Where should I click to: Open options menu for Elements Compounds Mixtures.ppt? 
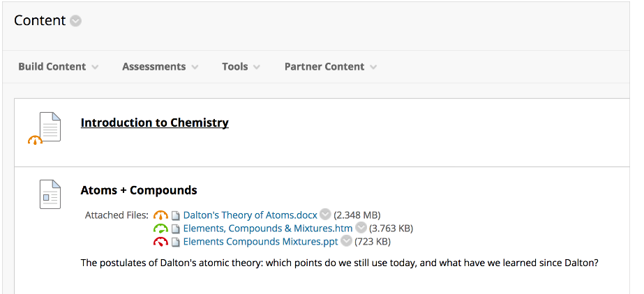[x=347, y=241]
